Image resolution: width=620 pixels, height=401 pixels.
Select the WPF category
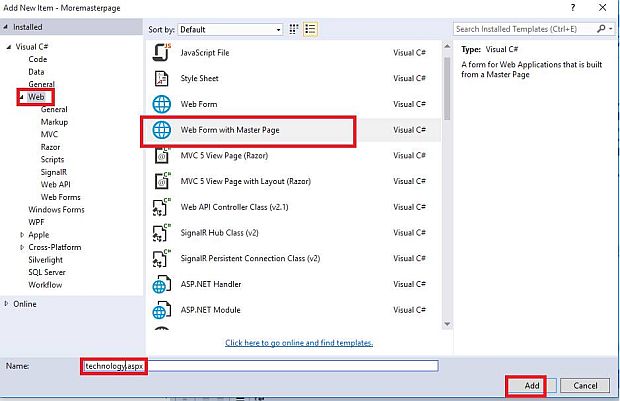[x=36, y=222]
